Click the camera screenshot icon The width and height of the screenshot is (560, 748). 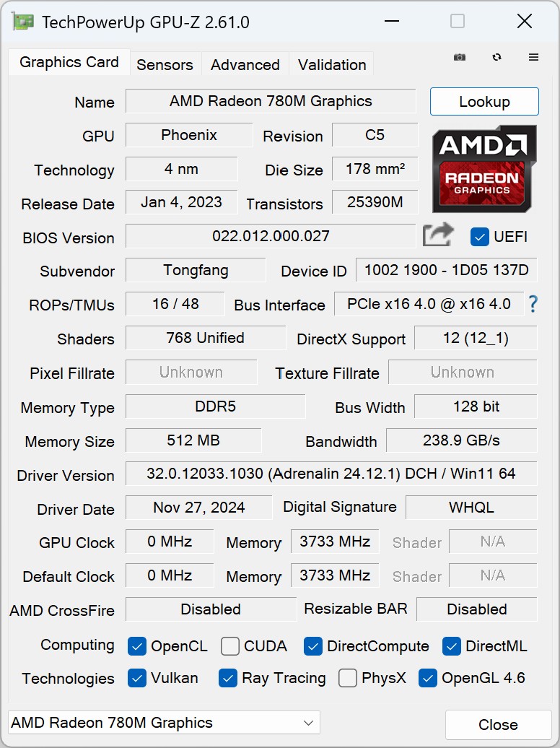click(x=460, y=57)
